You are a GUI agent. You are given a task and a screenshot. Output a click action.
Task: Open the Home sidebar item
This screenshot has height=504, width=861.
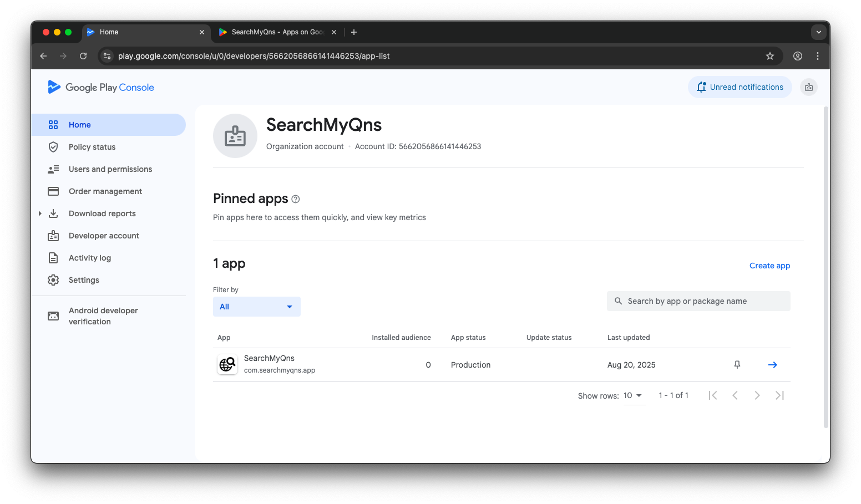[x=108, y=125]
